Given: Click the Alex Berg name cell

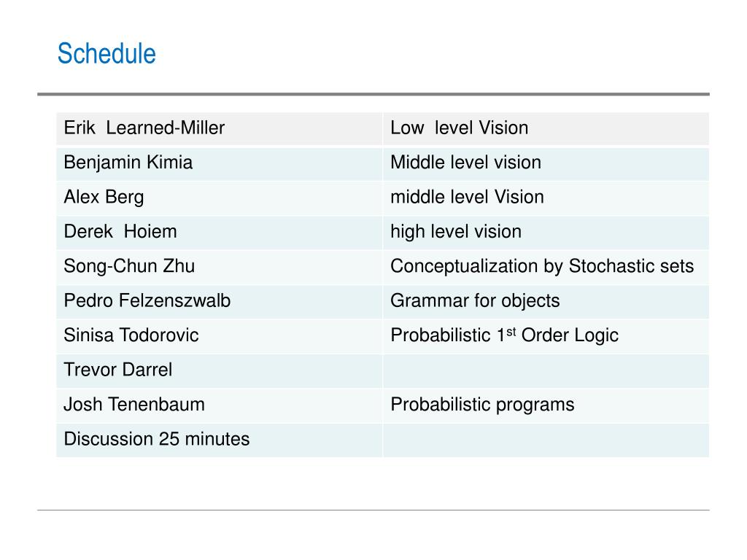Looking at the screenshot, I should [219, 198].
